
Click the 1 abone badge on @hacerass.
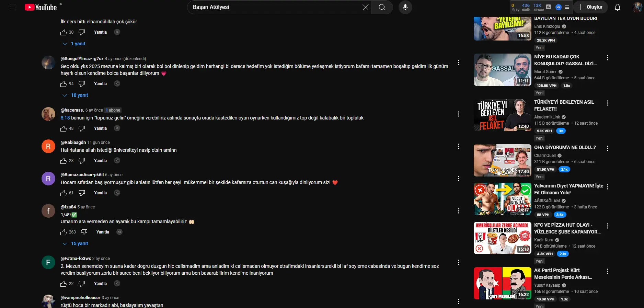click(x=113, y=110)
